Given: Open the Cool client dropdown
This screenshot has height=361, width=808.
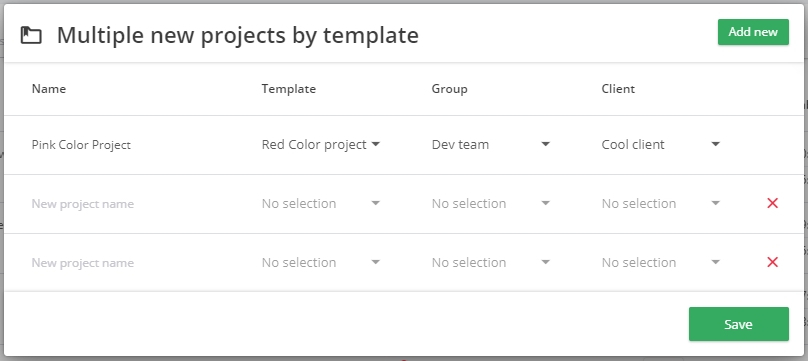Looking at the screenshot, I should click(x=661, y=145).
